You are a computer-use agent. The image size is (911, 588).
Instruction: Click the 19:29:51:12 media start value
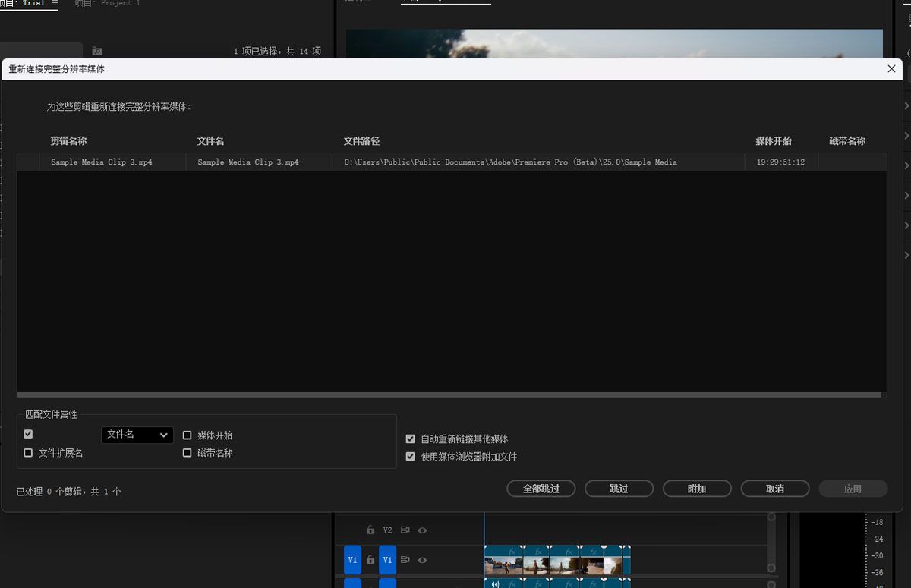780,162
